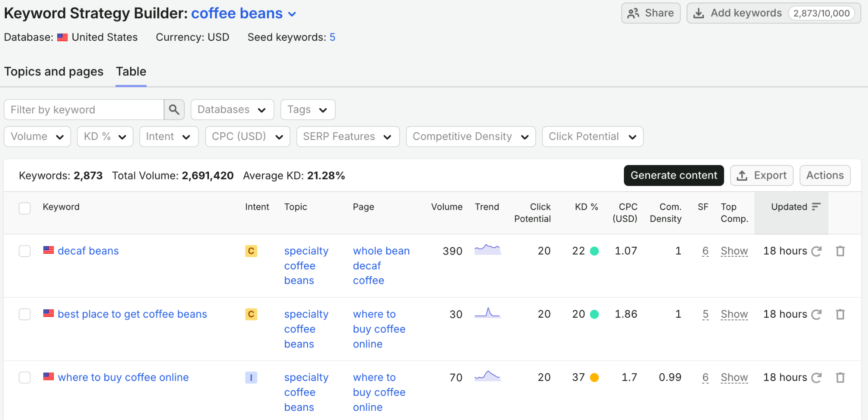Screen dimensions: 868x420
Task: Open trend sparkline for decaf beans
Action: 488,249
